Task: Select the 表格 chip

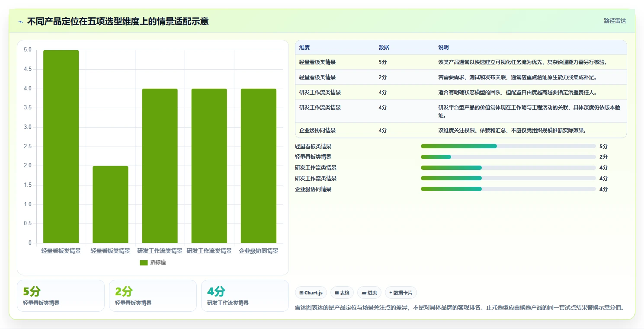Action: [342, 293]
